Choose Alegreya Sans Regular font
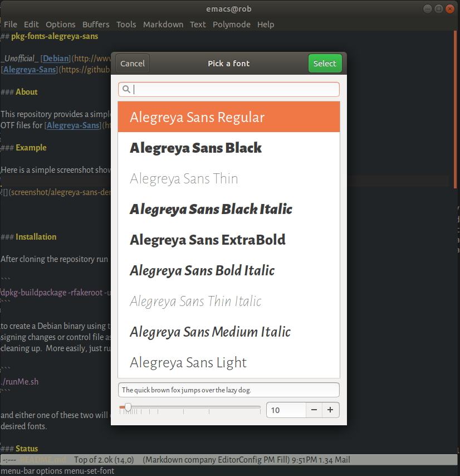The image size is (460, 476). [229, 117]
